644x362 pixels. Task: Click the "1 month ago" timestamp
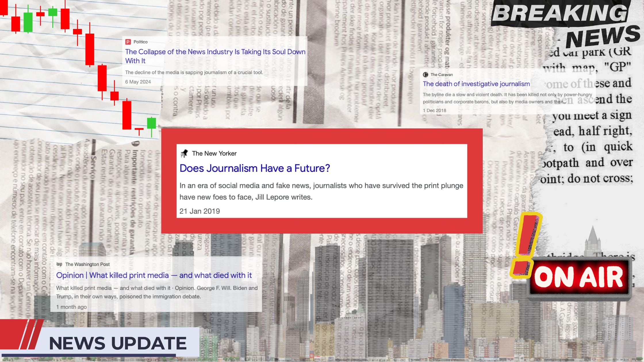[71, 307]
